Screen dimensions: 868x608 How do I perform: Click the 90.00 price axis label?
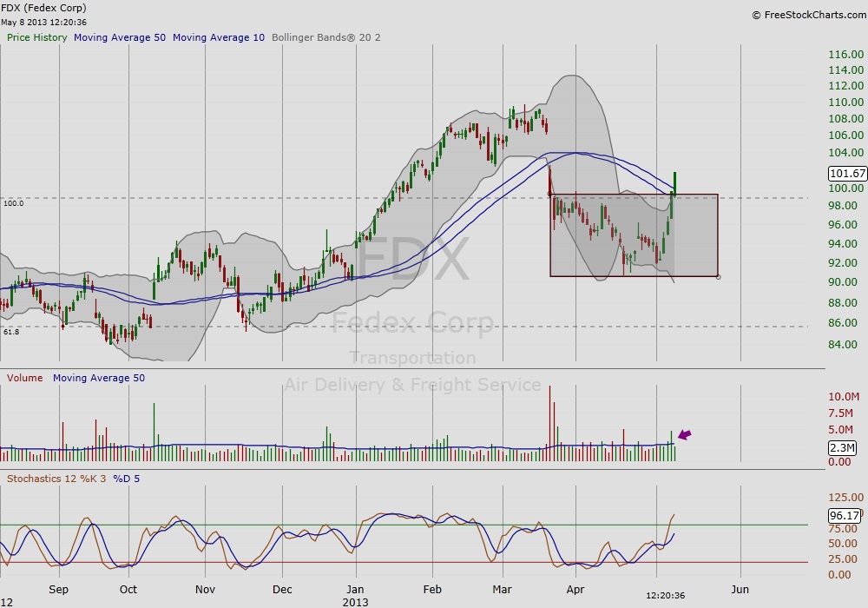click(843, 281)
